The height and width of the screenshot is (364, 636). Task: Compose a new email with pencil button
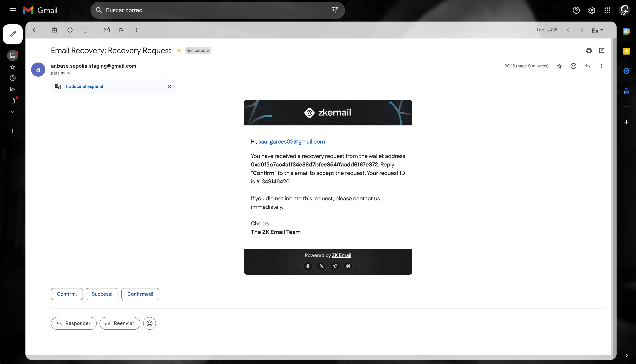tap(13, 34)
